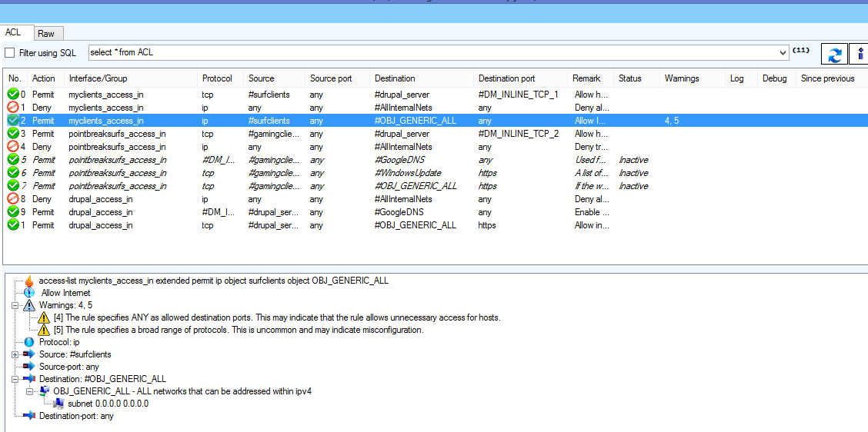The height and width of the screenshot is (432, 868).
Task: Select the Source-port: any tree row
Action: pyautogui.click(x=69, y=366)
